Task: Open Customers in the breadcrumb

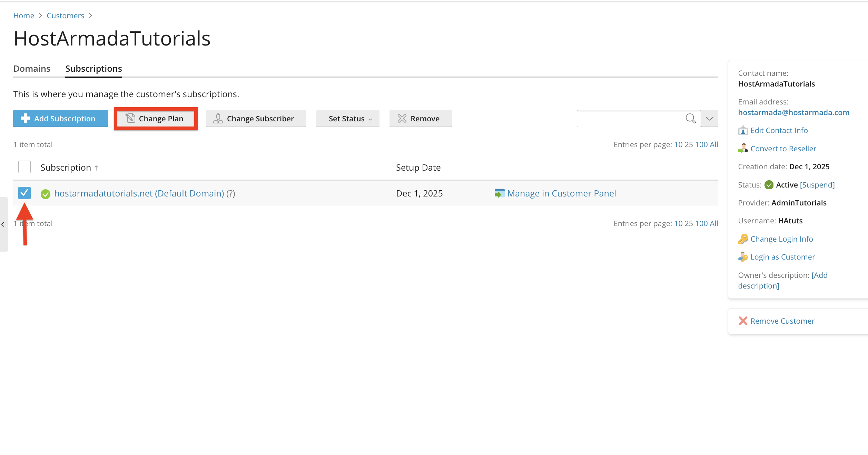Action: pos(65,16)
